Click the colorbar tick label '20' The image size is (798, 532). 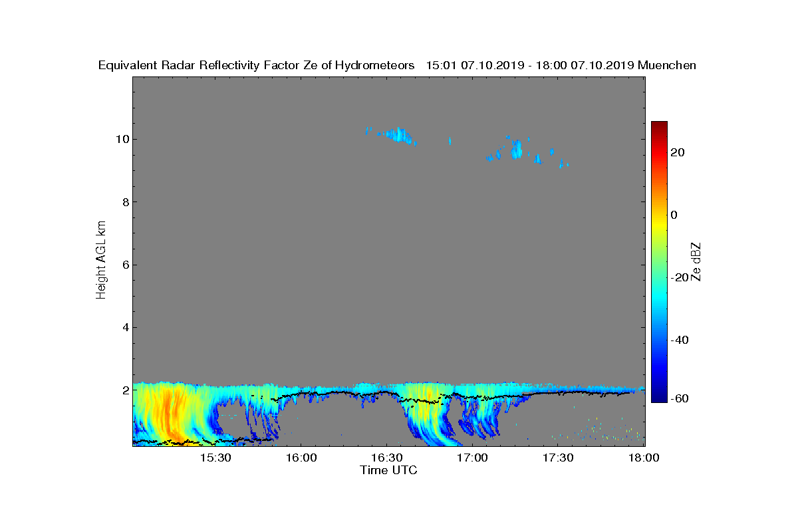coord(678,153)
